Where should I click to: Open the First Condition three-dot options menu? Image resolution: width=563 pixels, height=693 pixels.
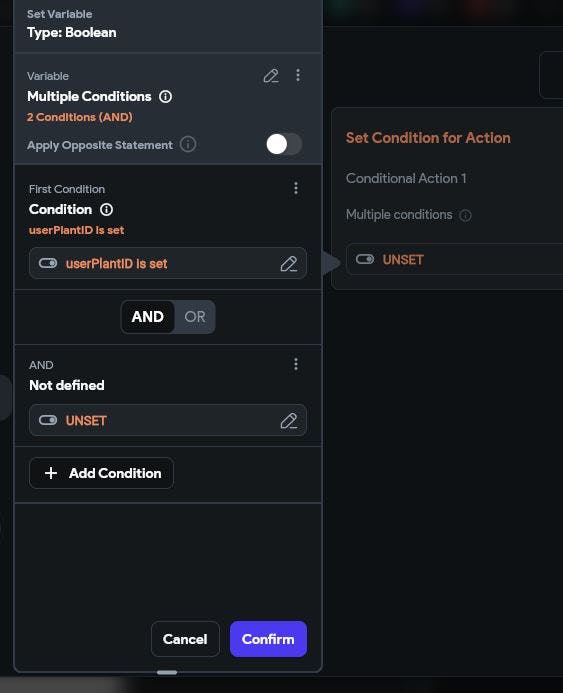pos(296,188)
